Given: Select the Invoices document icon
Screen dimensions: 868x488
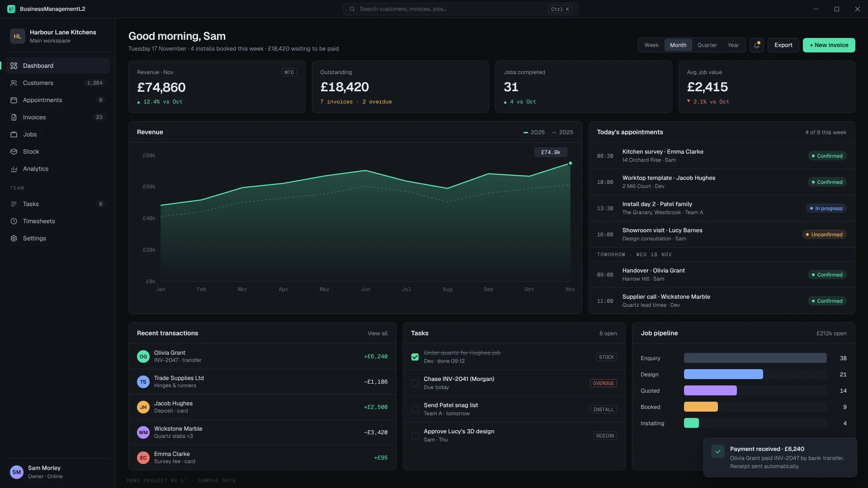Looking at the screenshot, I should pyautogui.click(x=14, y=117).
